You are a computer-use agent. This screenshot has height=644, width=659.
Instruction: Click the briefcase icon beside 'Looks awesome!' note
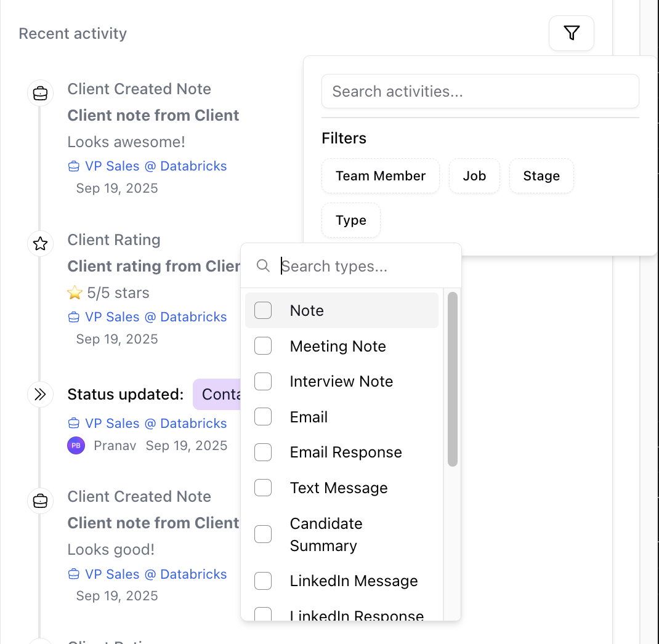41,93
